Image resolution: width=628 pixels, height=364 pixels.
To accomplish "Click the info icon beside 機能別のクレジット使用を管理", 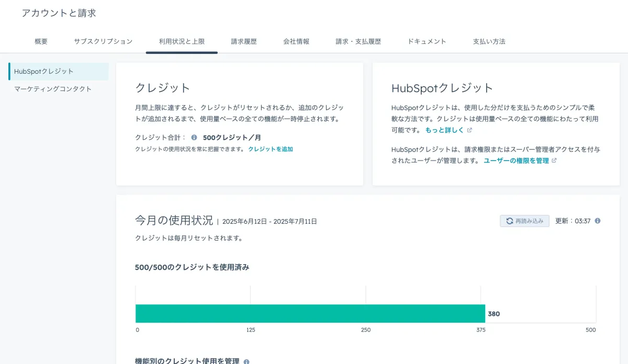I will point(246,361).
